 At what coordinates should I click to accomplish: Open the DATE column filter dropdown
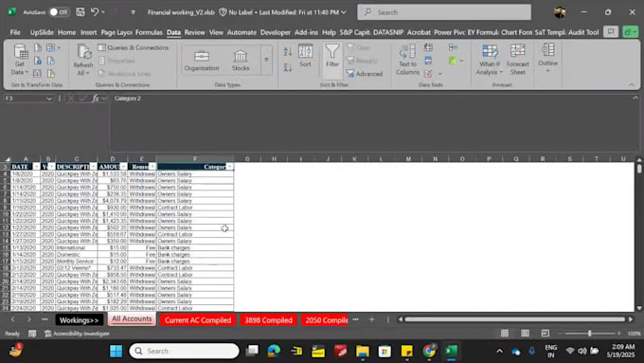[x=36, y=167]
